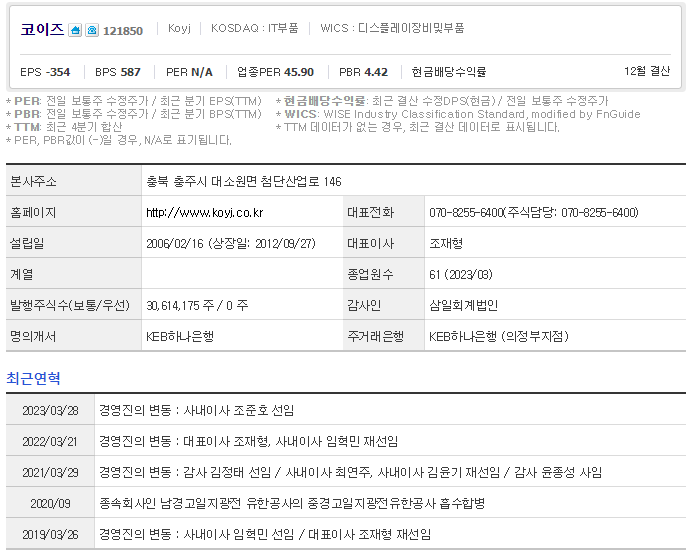Select entry about 감사 김정태 선임
The width and height of the screenshot is (687, 557).
pyautogui.click(x=351, y=472)
